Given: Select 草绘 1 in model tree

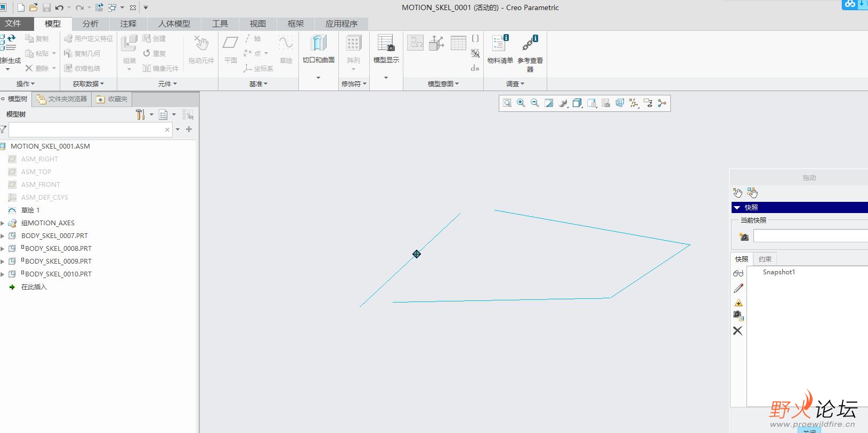Looking at the screenshot, I should click(x=30, y=210).
